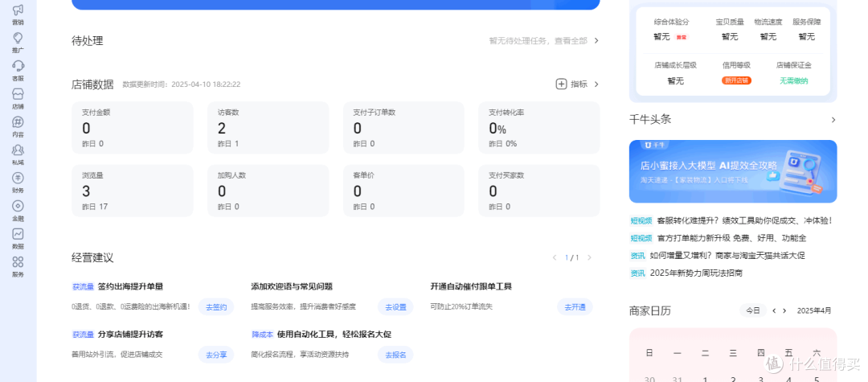Viewport: 868px width, 382px height.
Task: Click the 添加欢迎语与常见问题 suggestion title
Action: [x=292, y=287]
